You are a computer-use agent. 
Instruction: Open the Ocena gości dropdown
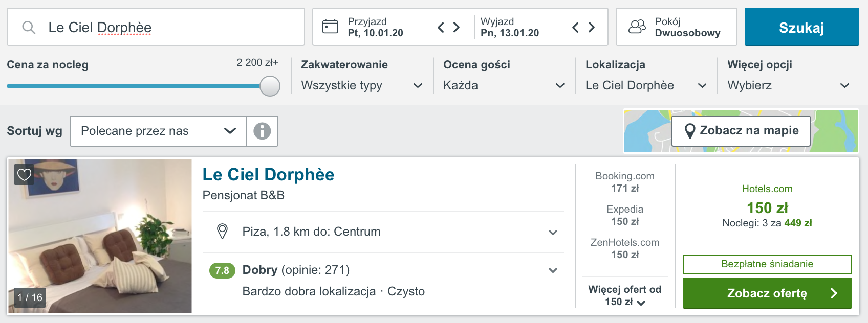click(504, 85)
